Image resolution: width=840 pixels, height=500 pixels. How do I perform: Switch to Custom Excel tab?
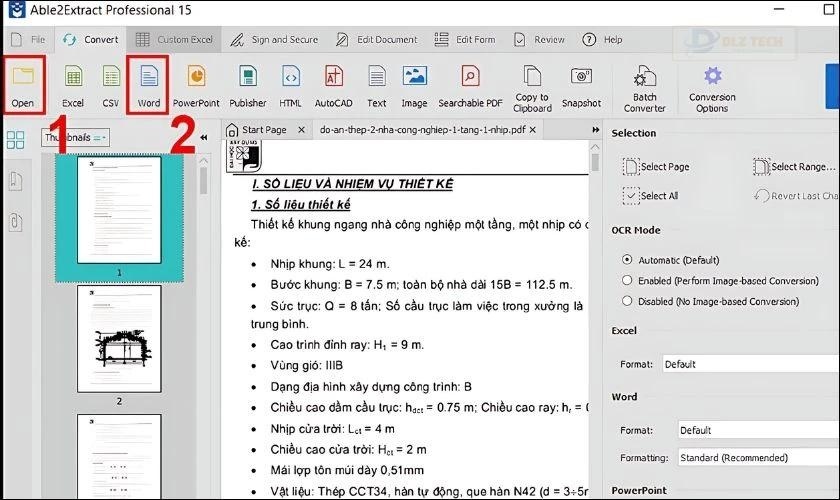[x=174, y=40]
